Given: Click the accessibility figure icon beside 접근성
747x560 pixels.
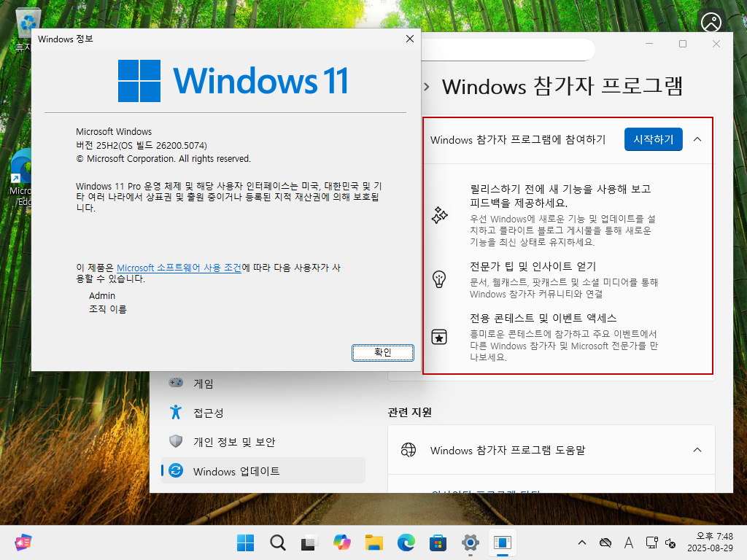Looking at the screenshot, I should 176,412.
